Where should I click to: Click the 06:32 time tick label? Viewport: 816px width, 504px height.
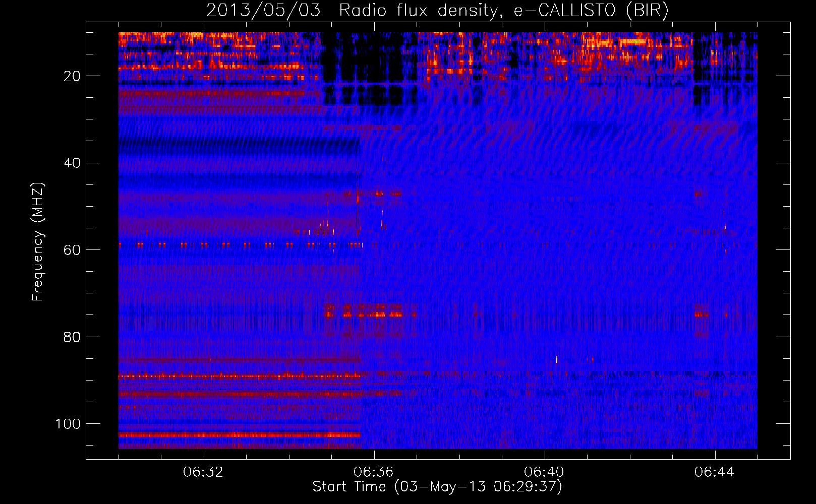coord(203,472)
